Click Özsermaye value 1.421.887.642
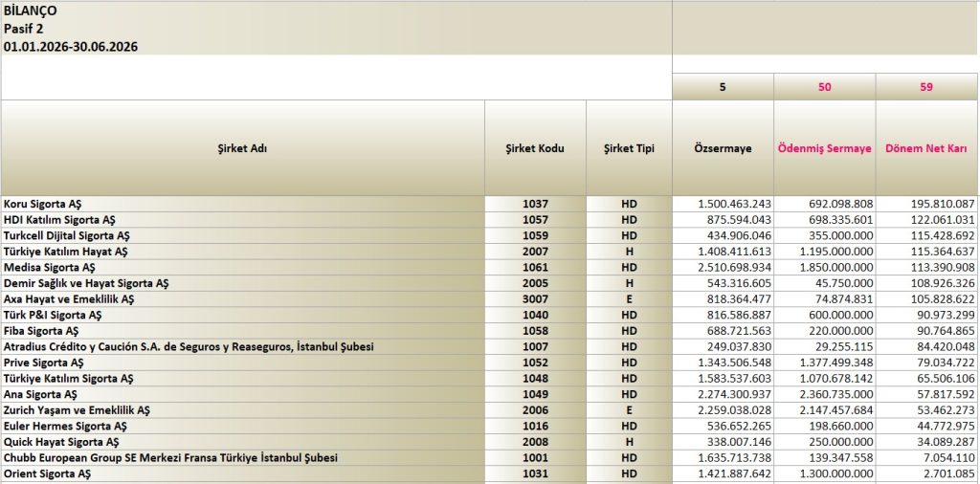 click(x=724, y=474)
